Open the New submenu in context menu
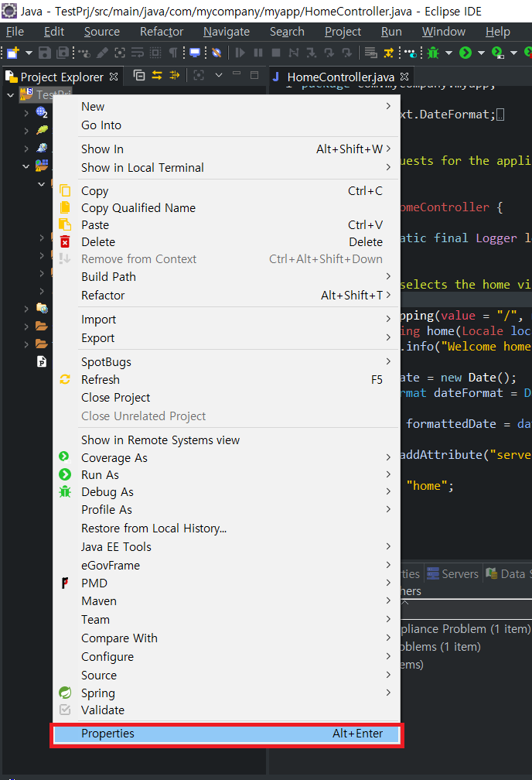The height and width of the screenshot is (780, 532). tap(227, 107)
